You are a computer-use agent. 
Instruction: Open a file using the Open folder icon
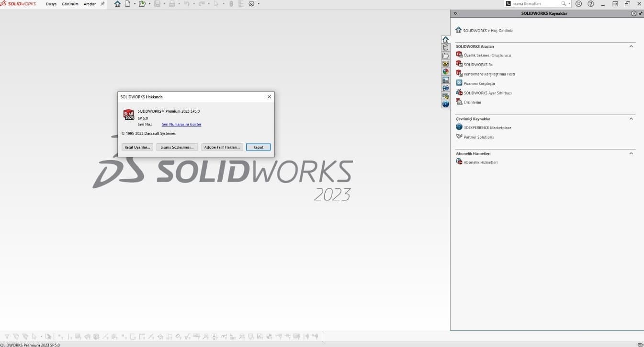point(142,3)
